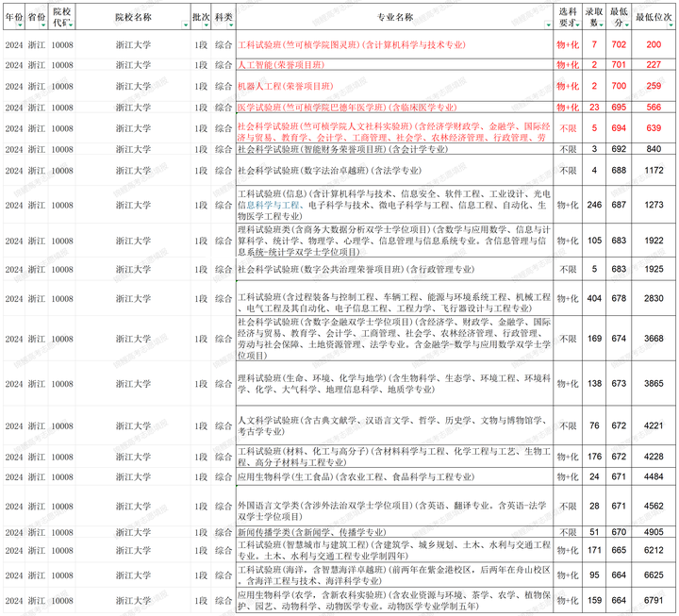Click the minimum score cell 701
The width and height of the screenshot is (679, 616).
(x=619, y=65)
